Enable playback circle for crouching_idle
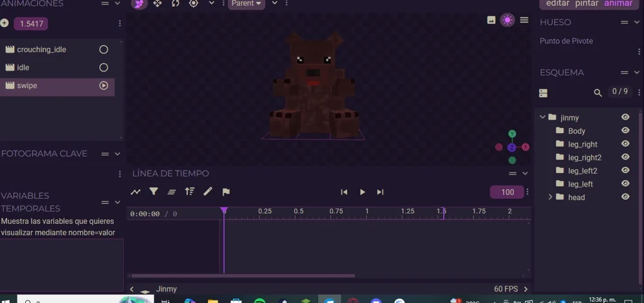This screenshot has width=644, height=303. 104,50
